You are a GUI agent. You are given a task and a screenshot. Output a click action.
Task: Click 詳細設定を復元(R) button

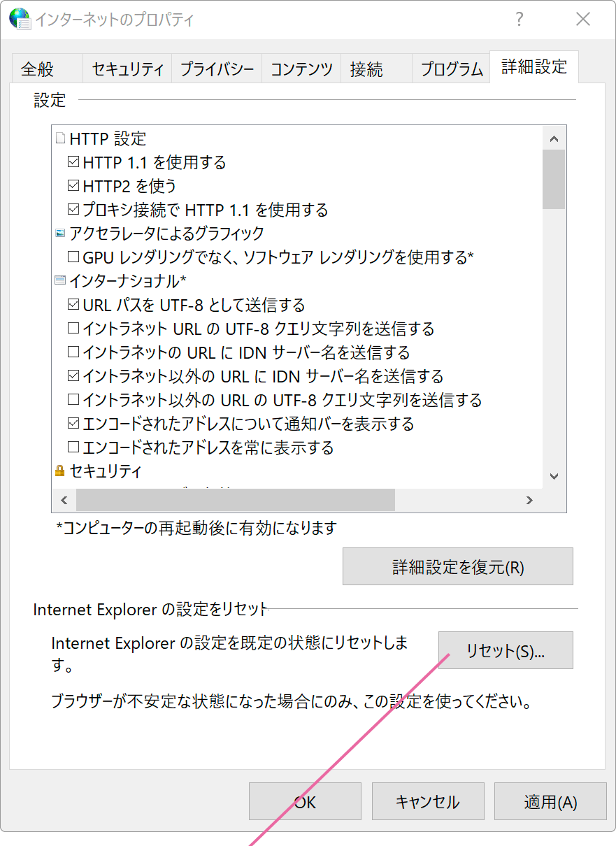pyautogui.click(x=458, y=566)
